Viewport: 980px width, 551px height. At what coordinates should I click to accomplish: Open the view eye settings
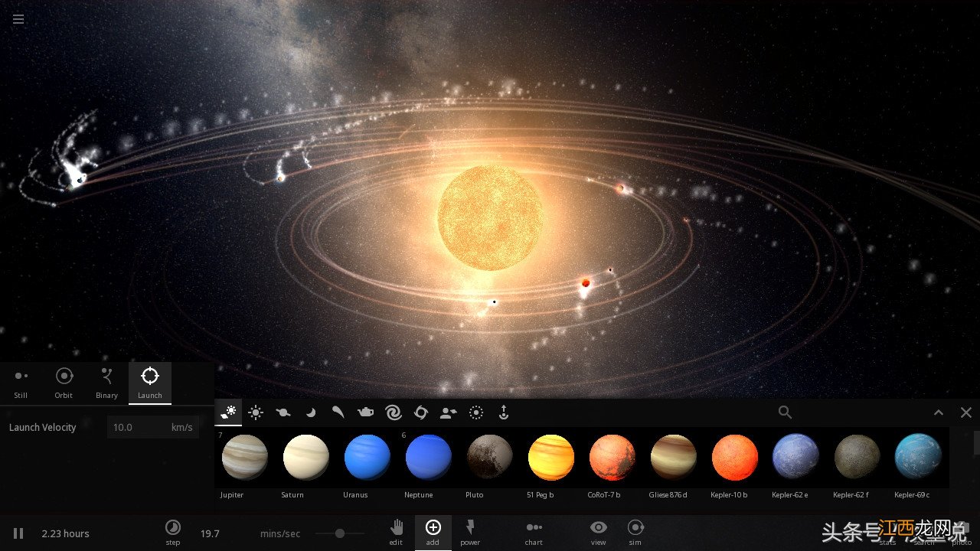(599, 532)
